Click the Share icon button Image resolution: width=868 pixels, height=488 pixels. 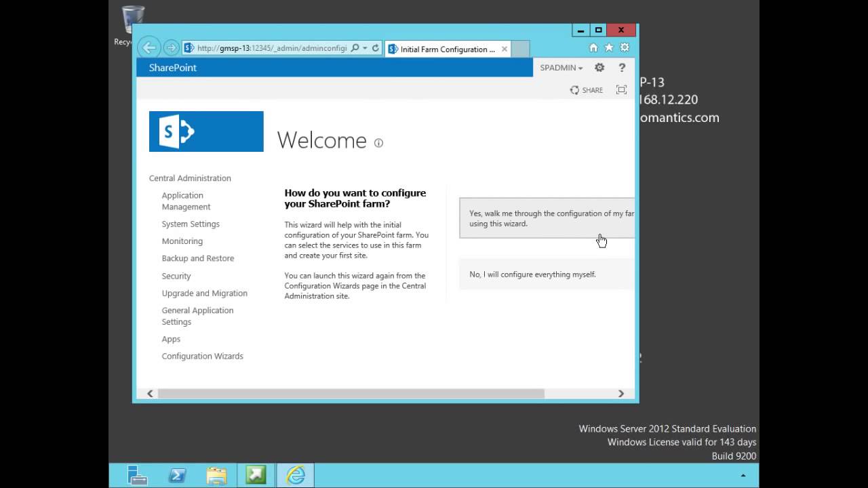click(586, 90)
